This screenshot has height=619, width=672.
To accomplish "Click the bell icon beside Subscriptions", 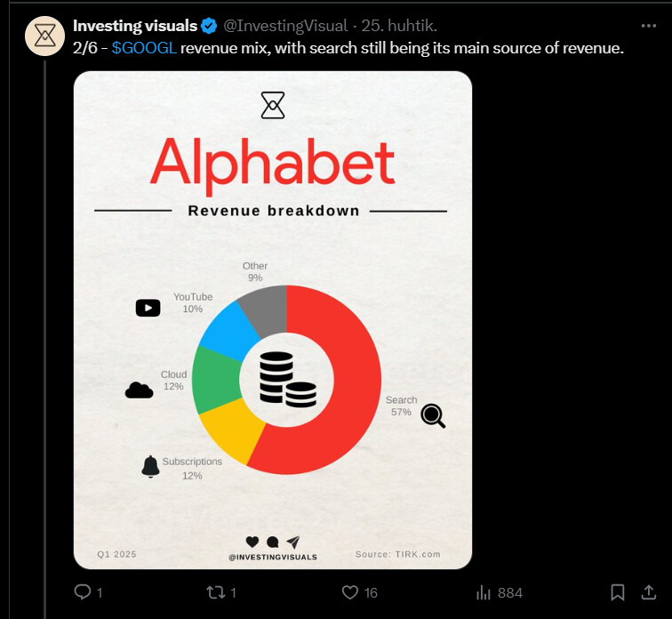I will [x=150, y=466].
